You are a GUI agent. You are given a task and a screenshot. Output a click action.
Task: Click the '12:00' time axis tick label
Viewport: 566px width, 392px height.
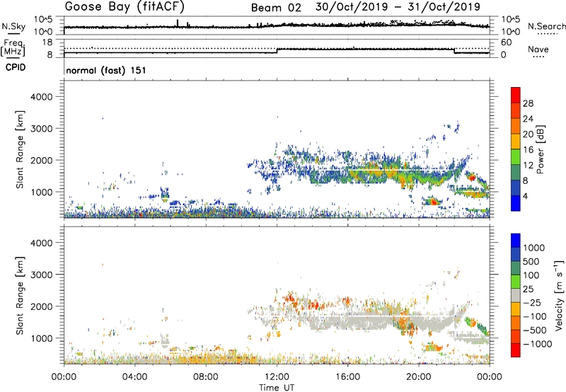coord(277,377)
